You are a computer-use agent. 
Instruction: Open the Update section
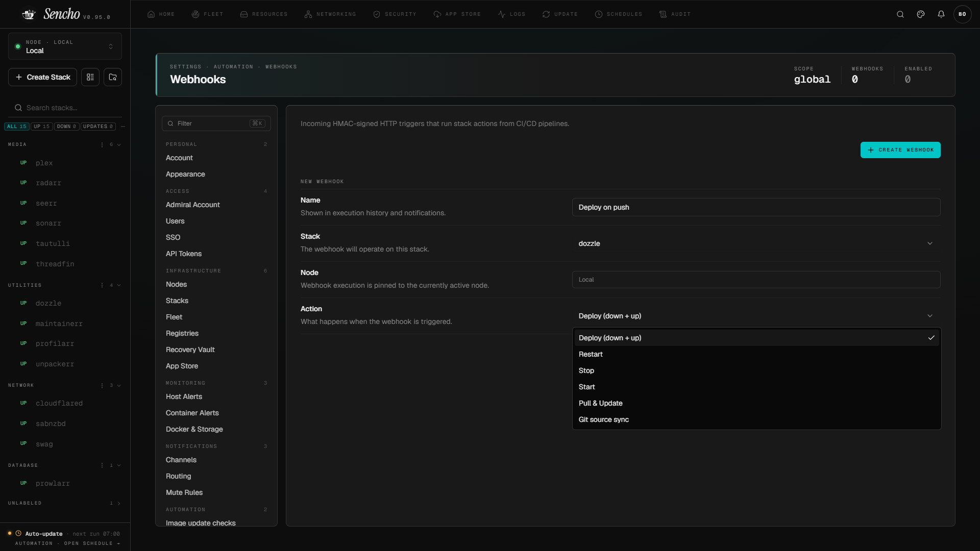coord(560,14)
